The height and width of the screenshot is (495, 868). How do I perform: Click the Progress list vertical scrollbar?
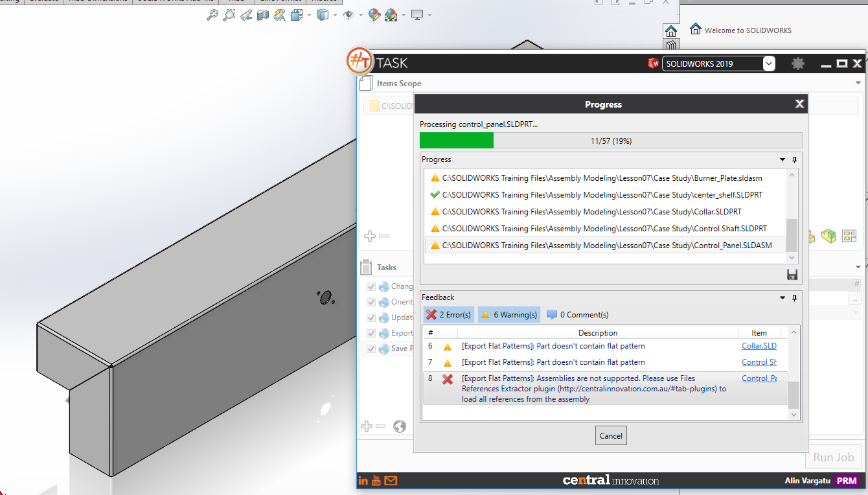tap(792, 216)
